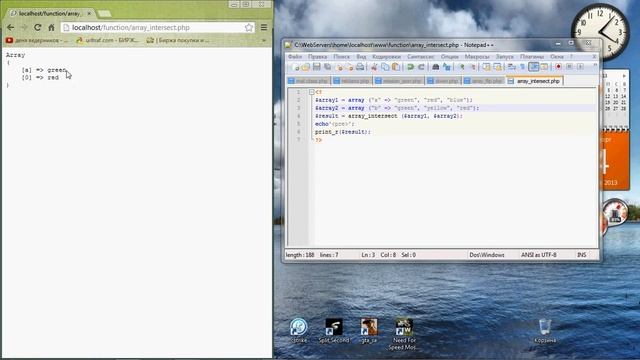Click the ANSI as UTF-8 status entry
This screenshot has width=640, height=360.
(538, 255)
